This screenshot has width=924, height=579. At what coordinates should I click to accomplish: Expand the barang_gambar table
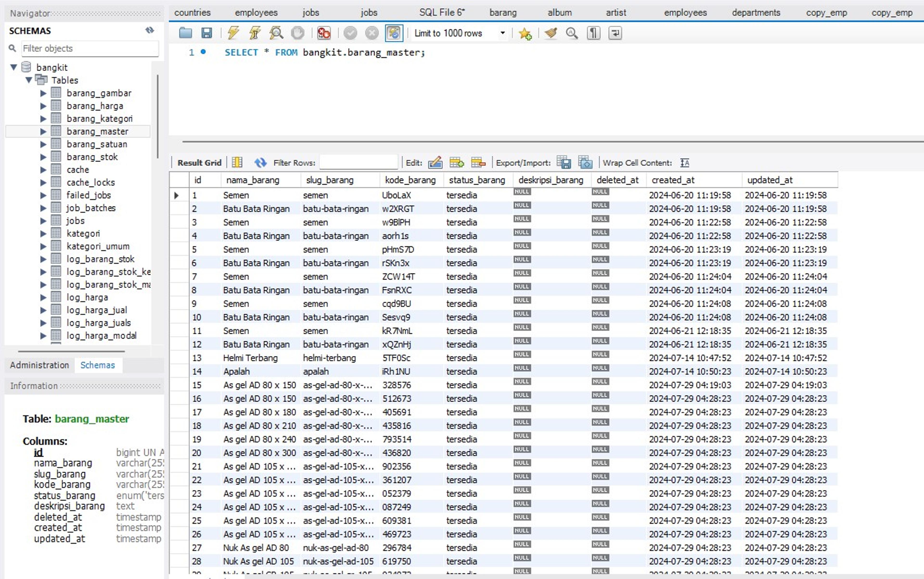pyautogui.click(x=43, y=93)
